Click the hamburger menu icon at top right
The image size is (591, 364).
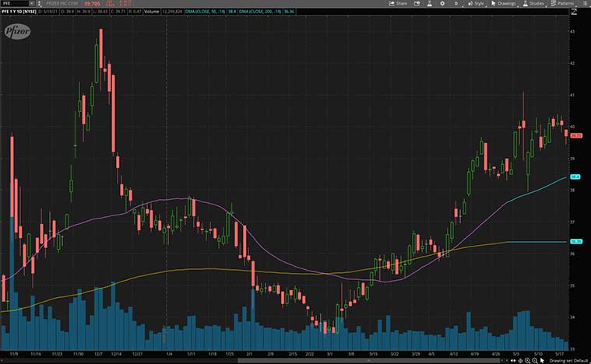[x=584, y=3]
